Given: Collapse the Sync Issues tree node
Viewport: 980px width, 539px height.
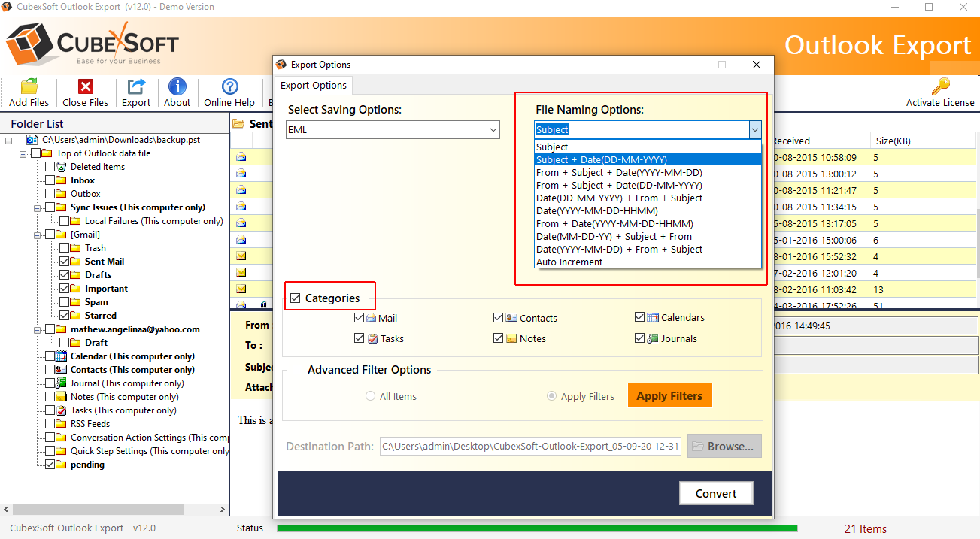Looking at the screenshot, I should pyautogui.click(x=36, y=207).
